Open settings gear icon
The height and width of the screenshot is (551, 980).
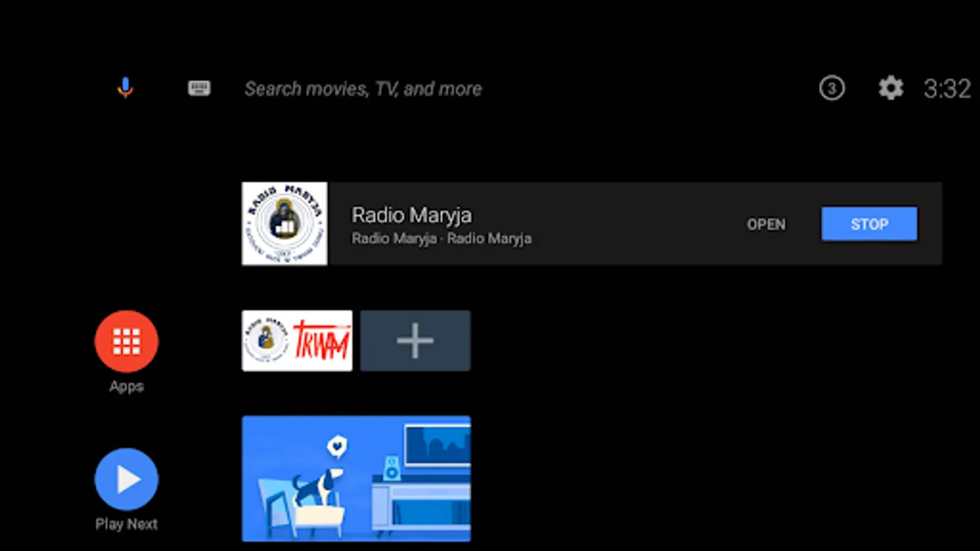[891, 88]
